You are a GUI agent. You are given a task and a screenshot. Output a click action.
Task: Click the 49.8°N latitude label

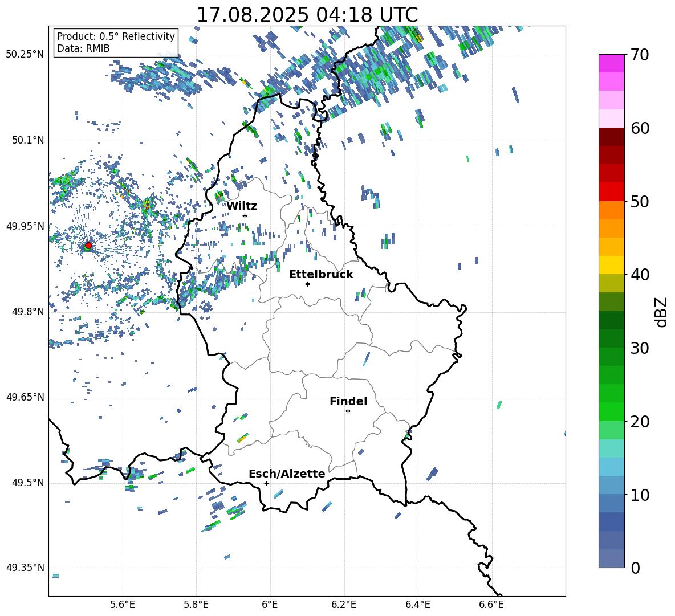click(27, 312)
